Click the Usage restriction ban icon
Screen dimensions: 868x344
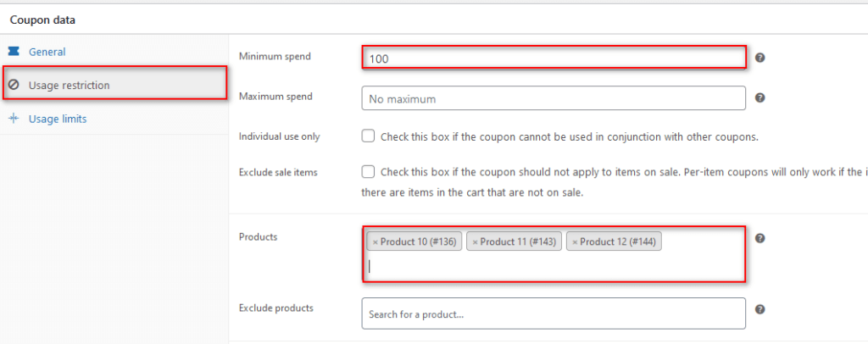point(14,86)
